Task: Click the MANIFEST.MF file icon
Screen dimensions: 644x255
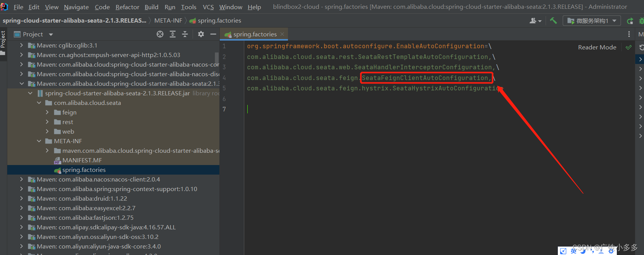Action: coord(58,160)
